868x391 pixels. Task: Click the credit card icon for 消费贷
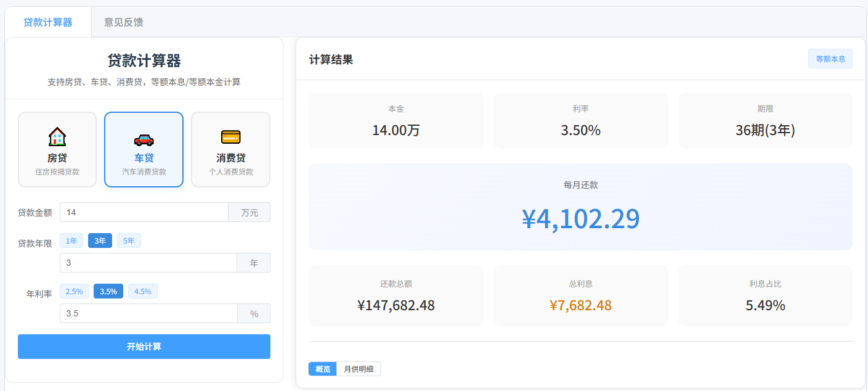pyautogui.click(x=230, y=137)
